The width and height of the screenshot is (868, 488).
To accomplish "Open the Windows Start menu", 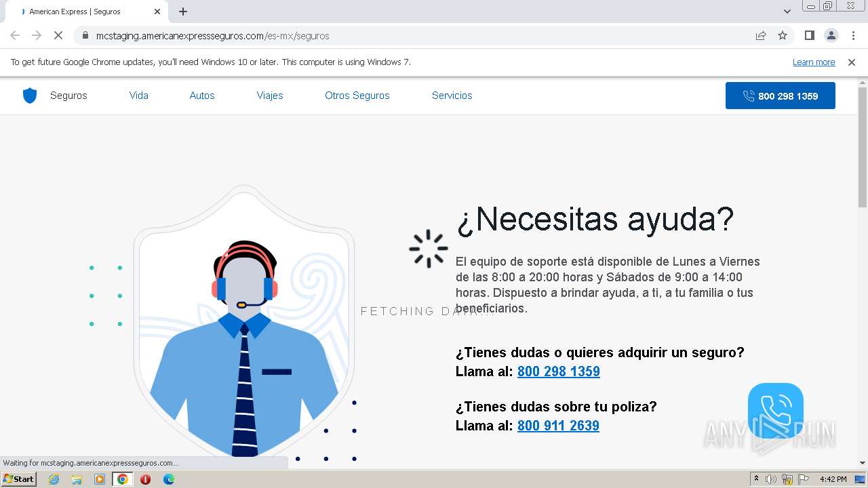I will (18, 479).
